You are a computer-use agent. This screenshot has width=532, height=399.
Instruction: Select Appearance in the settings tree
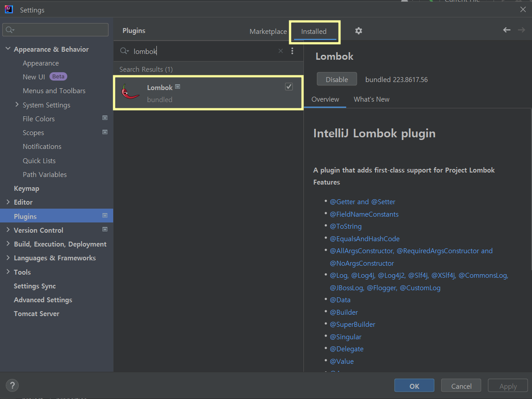pos(41,63)
